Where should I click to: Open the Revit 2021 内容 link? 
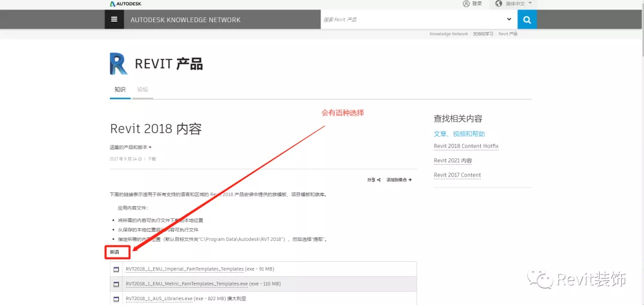[453, 161]
